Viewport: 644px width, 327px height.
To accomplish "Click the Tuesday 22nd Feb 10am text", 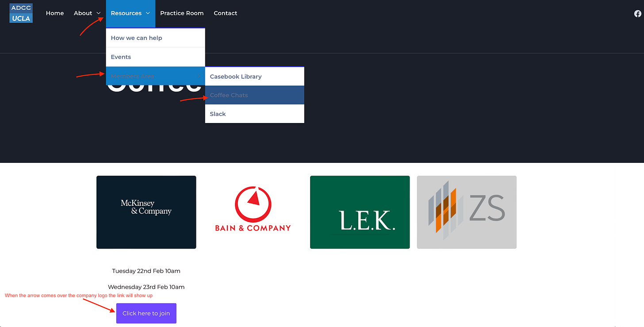I will tap(146, 271).
